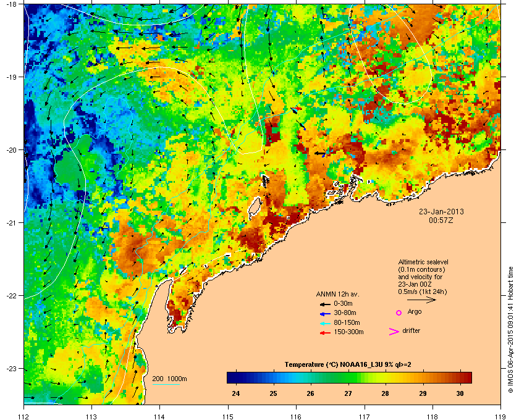Image resolution: width=519 pixels, height=420 pixels.
Task: Click the ANMN 12h av. heading
Action: 337,294
